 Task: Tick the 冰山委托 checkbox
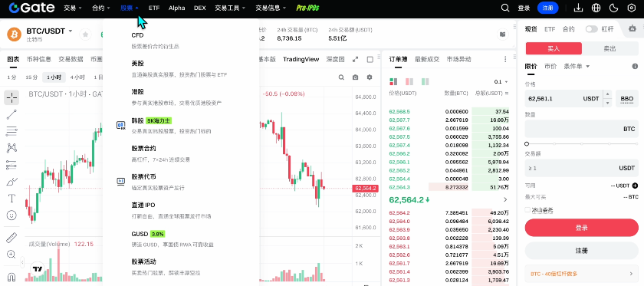[x=527, y=210]
